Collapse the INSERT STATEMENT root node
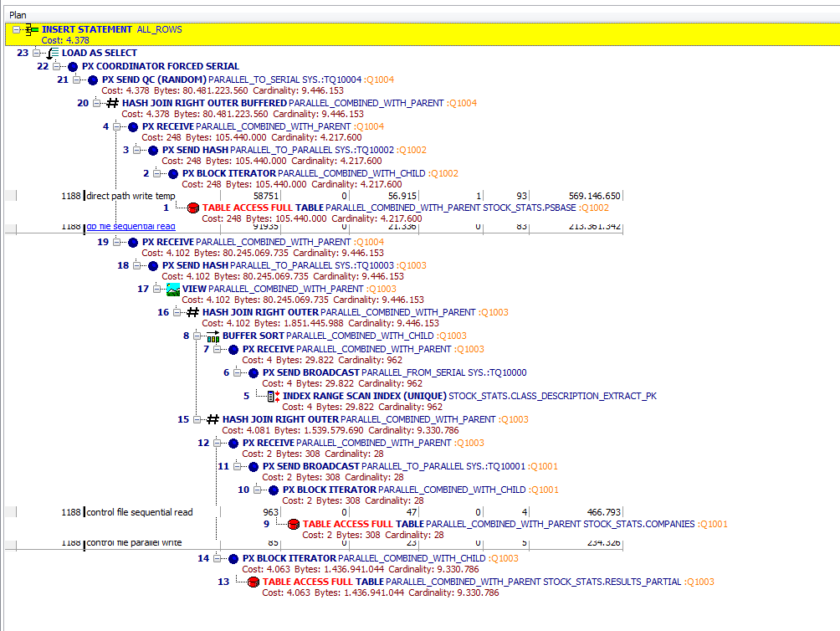The width and height of the screenshot is (840, 631). pyautogui.click(x=16, y=30)
